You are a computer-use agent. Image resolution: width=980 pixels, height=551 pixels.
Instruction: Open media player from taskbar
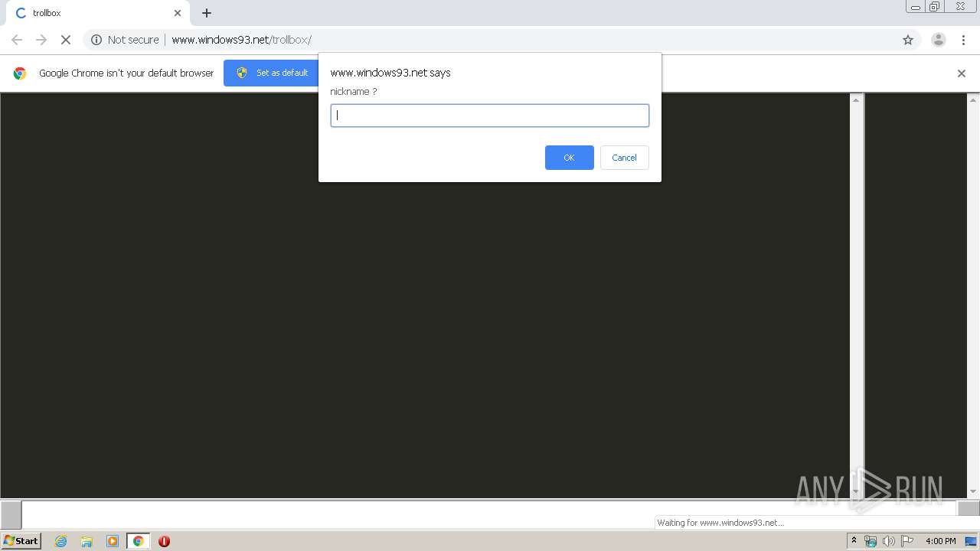(x=113, y=541)
